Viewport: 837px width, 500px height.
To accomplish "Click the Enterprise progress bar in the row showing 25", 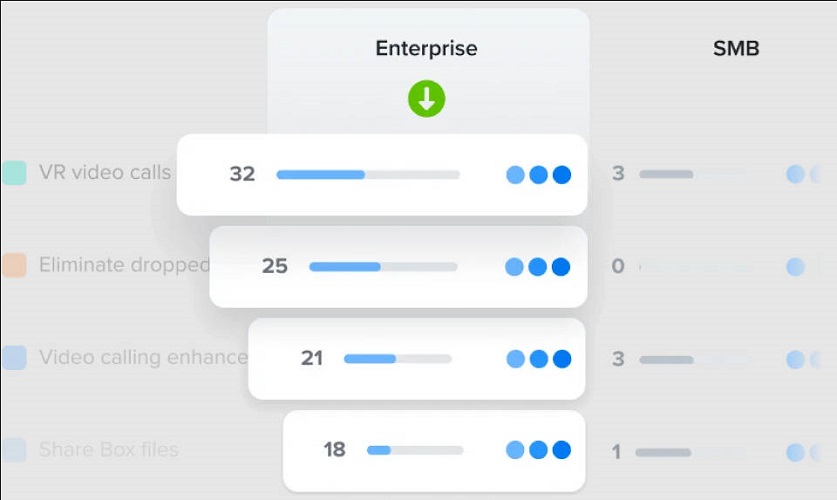I will click(x=383, y=267).
